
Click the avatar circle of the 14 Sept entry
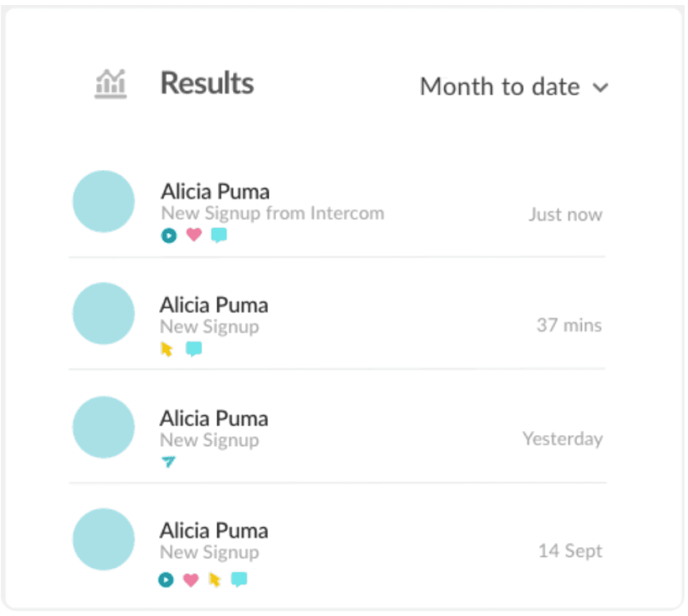pyautogui.click(x=103, y=539)
